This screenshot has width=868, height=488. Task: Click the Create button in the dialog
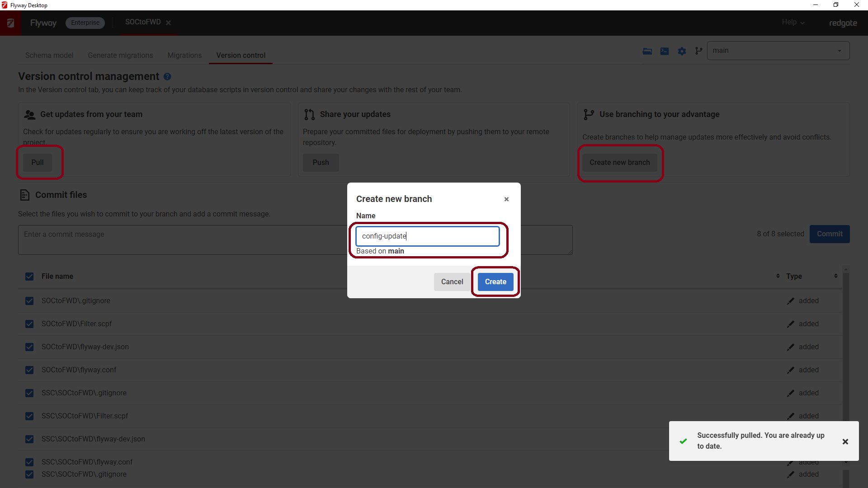(x=495, y=282)
